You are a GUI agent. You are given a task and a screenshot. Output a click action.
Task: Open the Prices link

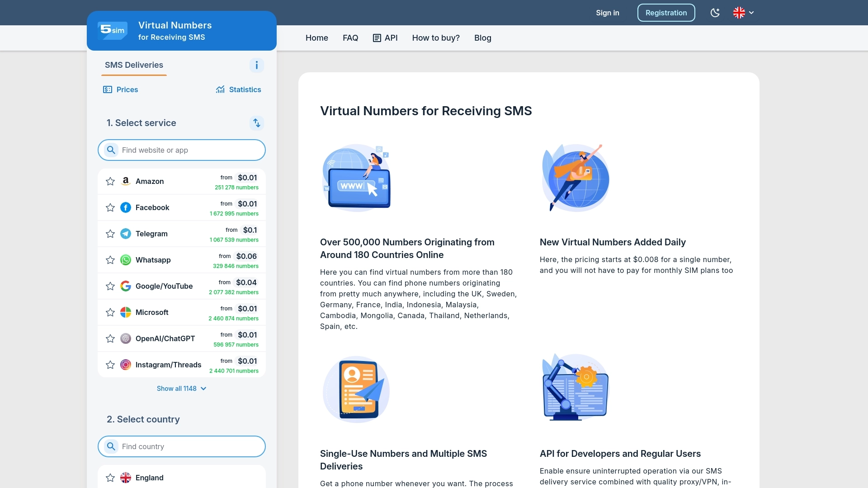click(121, 89)
